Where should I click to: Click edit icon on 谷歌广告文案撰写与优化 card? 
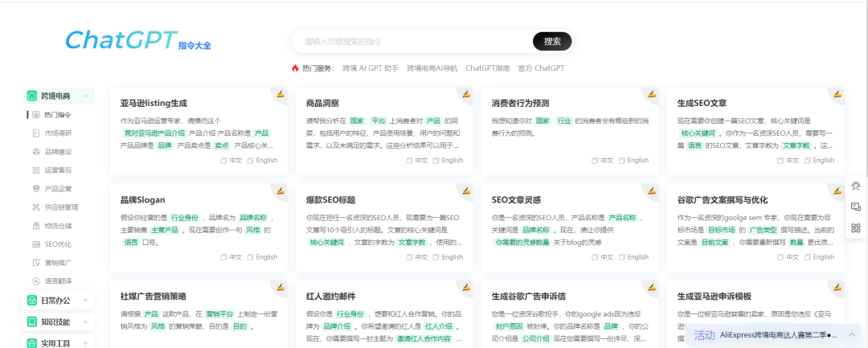(837, 190)
